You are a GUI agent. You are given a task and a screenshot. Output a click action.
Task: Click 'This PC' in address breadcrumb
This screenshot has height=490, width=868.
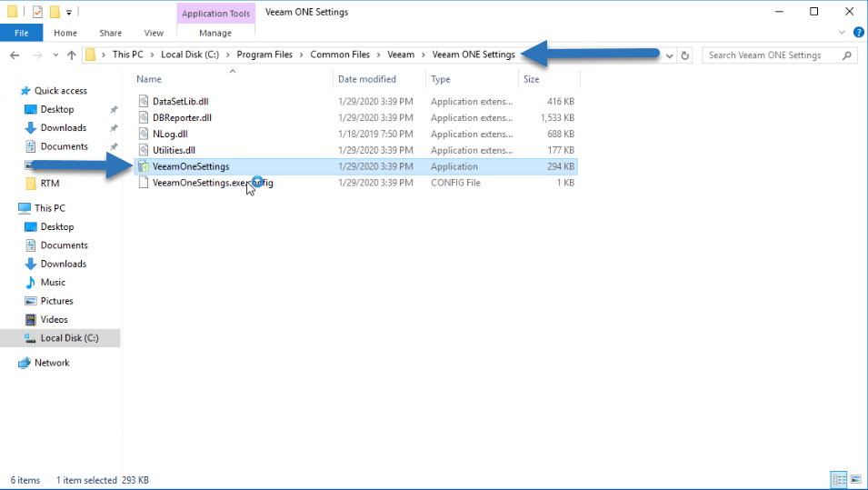pyautogui.click(x=128, y=55)
